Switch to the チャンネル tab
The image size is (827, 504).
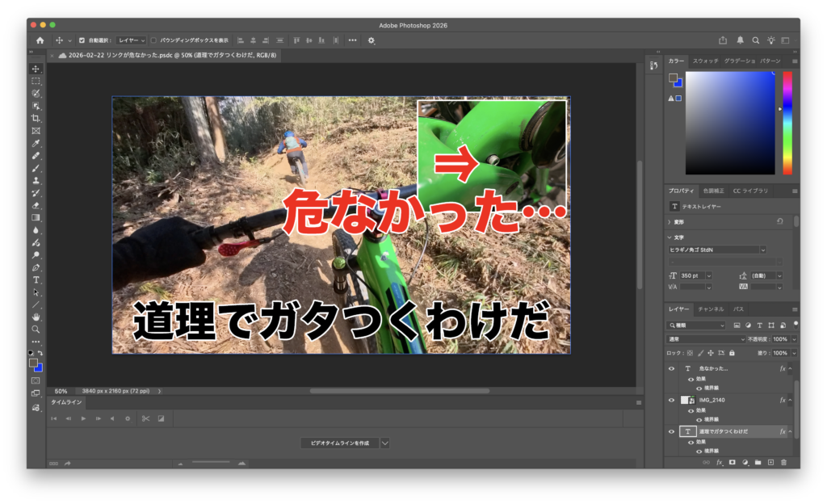tap(711, 309)
